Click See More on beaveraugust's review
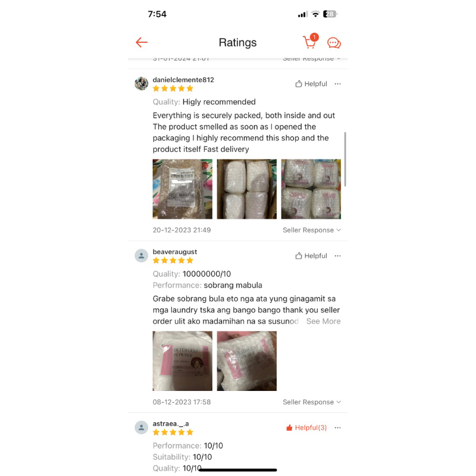This screenshot has height=476, width=476. point(323,321)
